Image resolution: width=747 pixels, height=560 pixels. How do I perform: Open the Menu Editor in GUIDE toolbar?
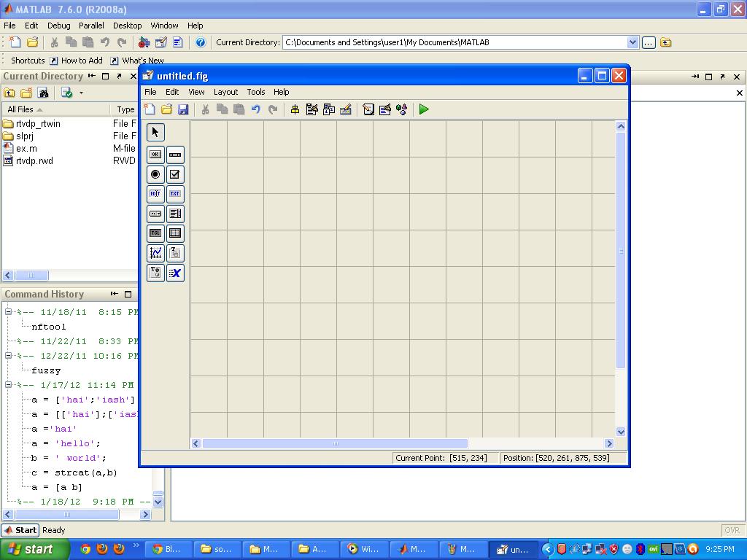tap(312, 109)
